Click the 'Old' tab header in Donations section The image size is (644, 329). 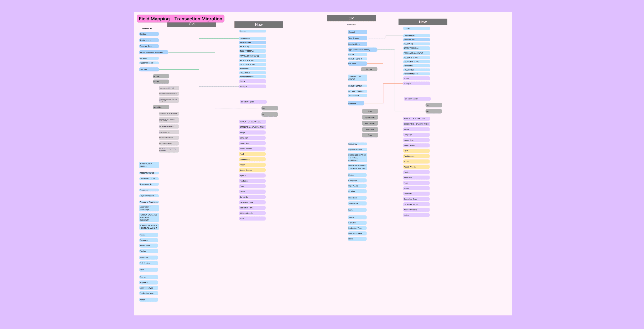tap(192, 24)
